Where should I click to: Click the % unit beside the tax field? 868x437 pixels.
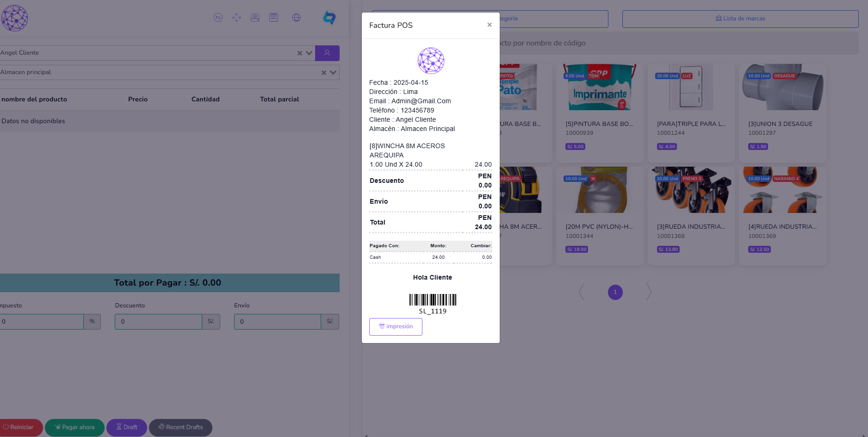tap(92, 322)
